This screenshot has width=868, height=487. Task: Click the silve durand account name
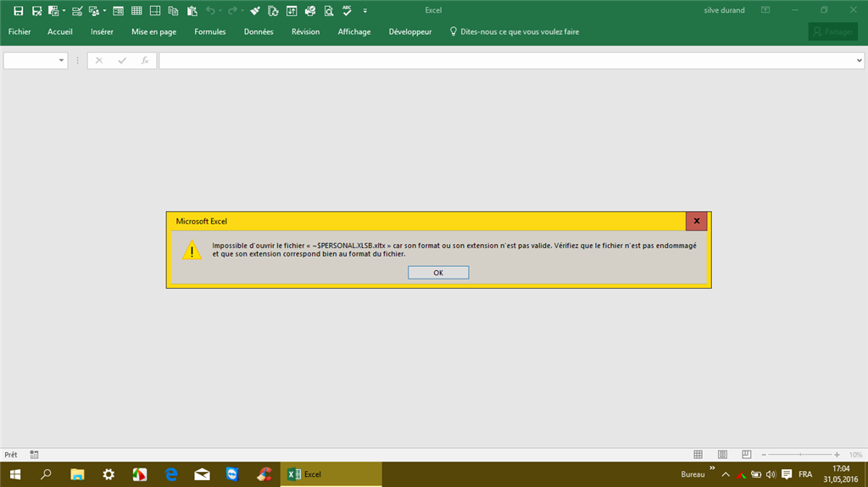tap(724, 10)
